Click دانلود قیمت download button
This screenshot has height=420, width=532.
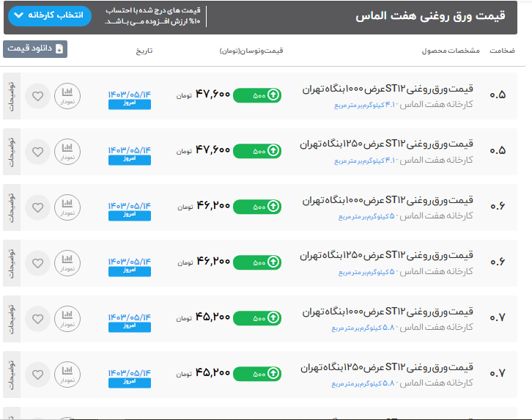[x=35, y=49]
